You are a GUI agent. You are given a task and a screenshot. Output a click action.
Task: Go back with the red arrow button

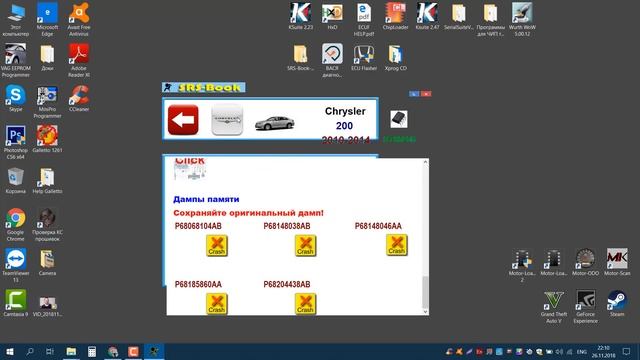click(183, 120)
